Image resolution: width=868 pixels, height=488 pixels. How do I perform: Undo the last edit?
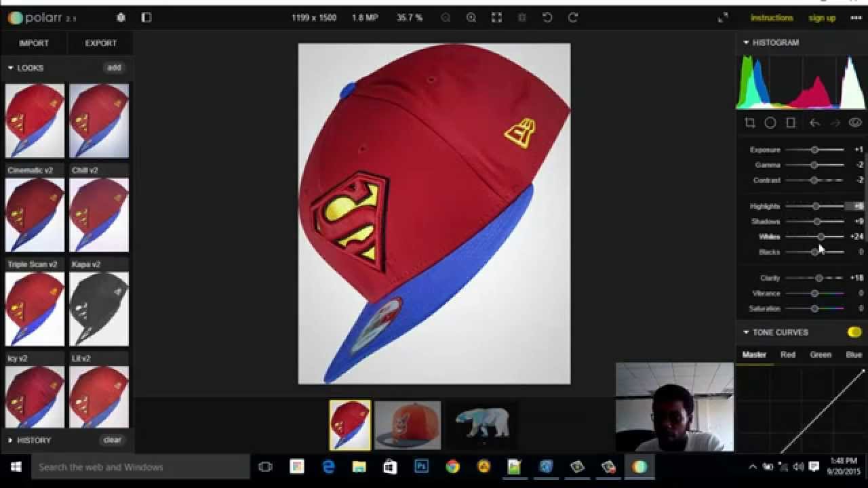tap(547, 18)
